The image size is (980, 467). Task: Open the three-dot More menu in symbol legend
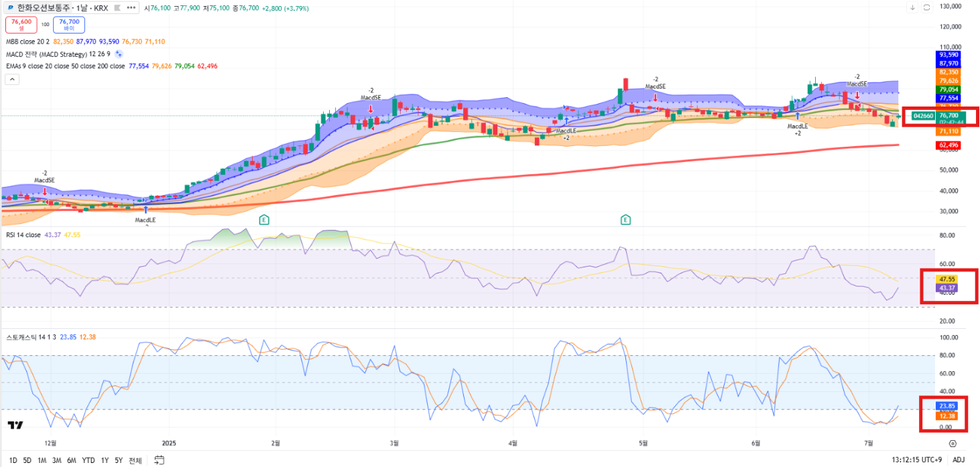coord(131,7)
